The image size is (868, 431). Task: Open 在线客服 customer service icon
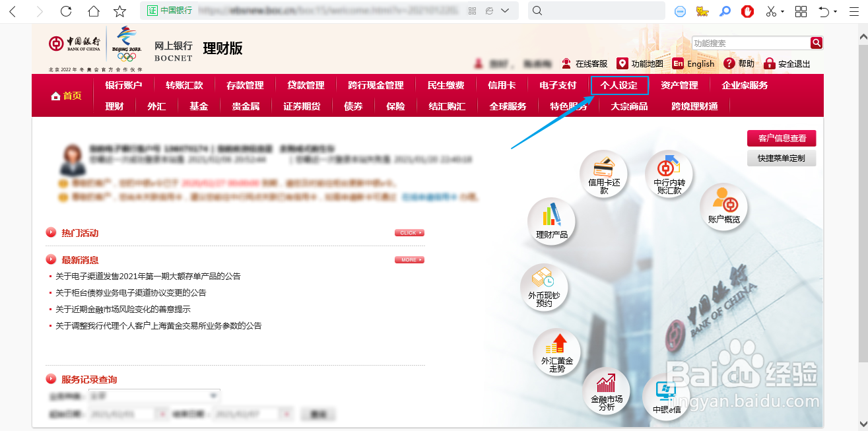click(566, 63)
